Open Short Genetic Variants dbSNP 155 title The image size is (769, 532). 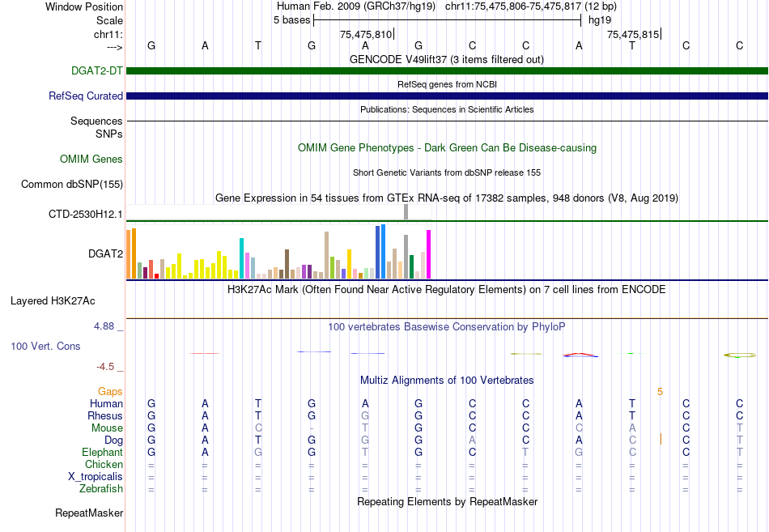(446, 172)
